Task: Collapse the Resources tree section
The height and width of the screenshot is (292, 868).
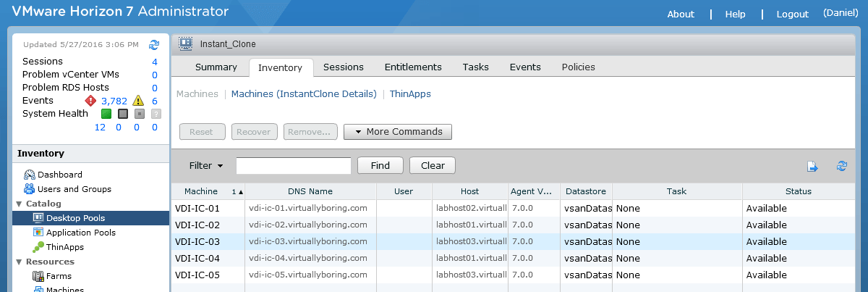Action: click(18, 262)
